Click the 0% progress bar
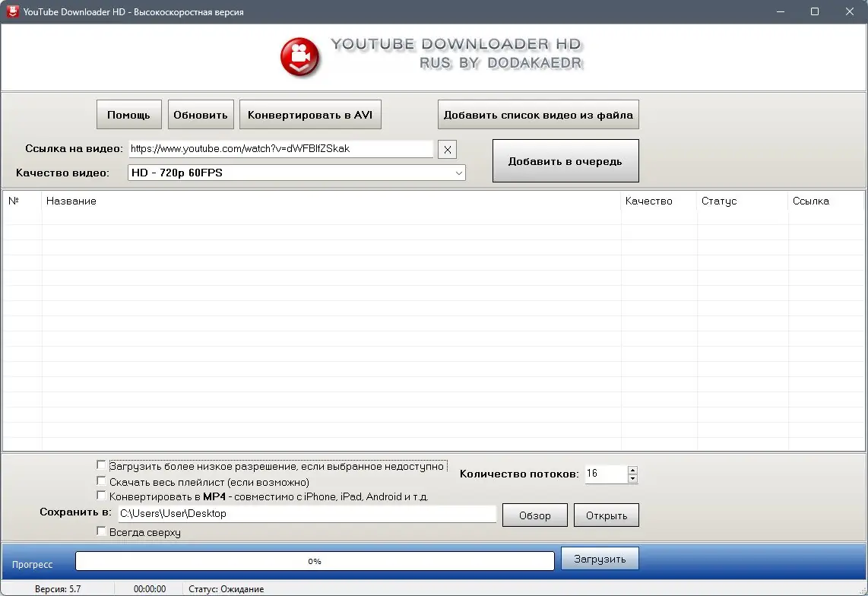Screen dimensions: 868x596 [315, 561]
